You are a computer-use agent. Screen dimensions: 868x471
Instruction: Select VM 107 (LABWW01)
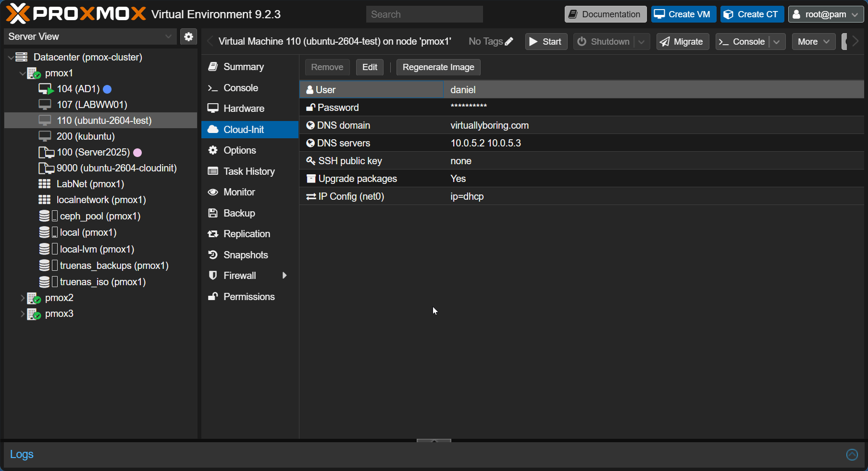point(92,105)
